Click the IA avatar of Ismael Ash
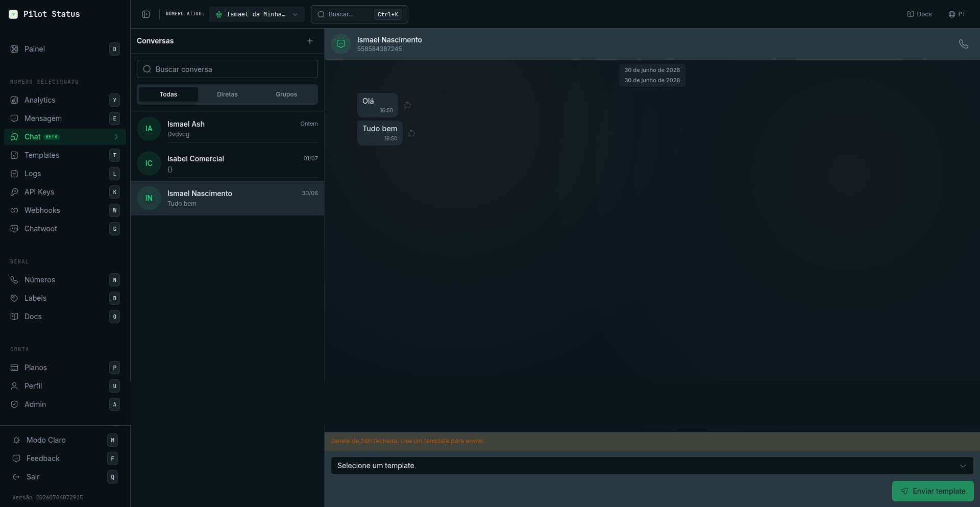The width and height of the screenshot is (980, 507). coord(149,129)
